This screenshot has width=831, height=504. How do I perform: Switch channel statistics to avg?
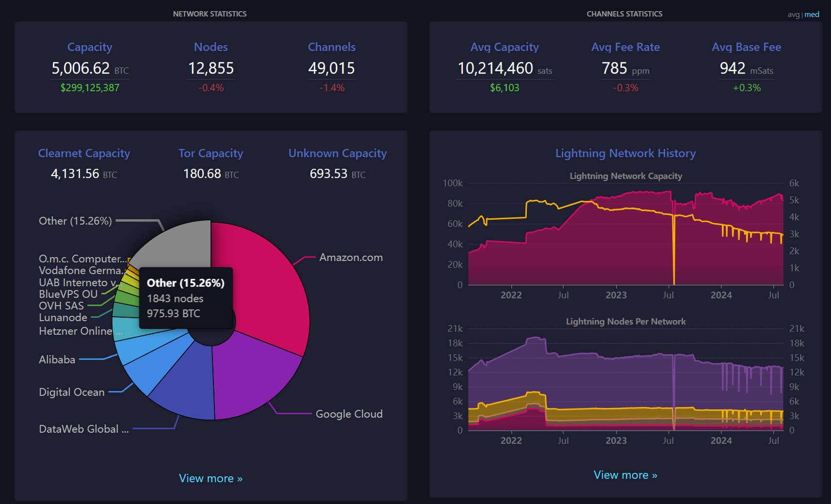pyautogui.click(x=793, y=15)
